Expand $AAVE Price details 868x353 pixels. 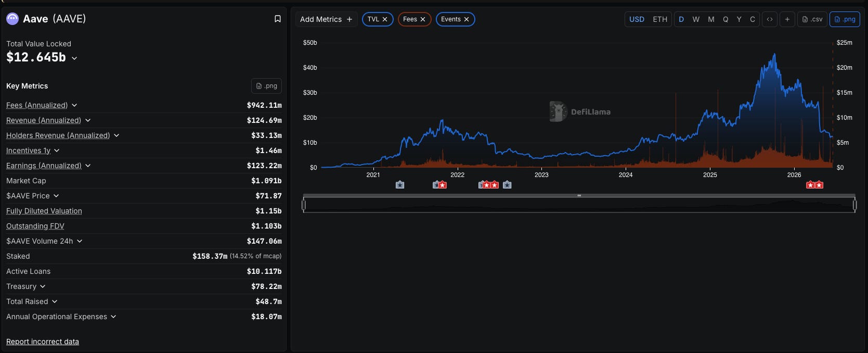[x=56, y=196]
